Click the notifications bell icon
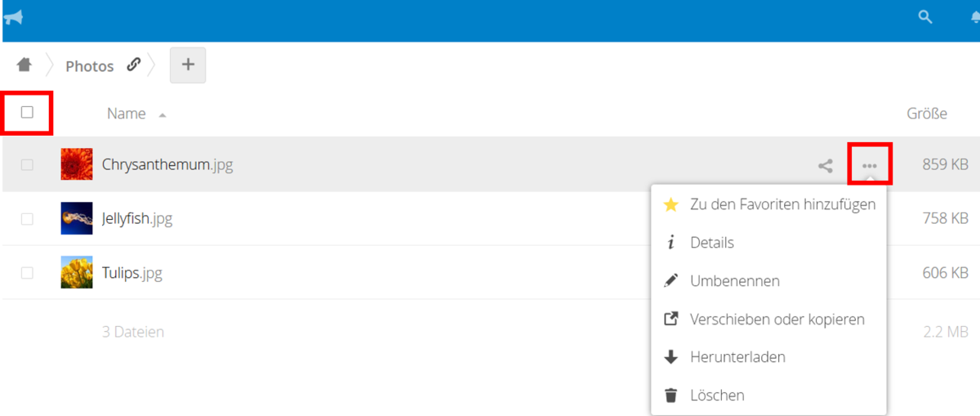Image resolution: width=980 pixels, height=416 pixels. [x=975, y=17]
